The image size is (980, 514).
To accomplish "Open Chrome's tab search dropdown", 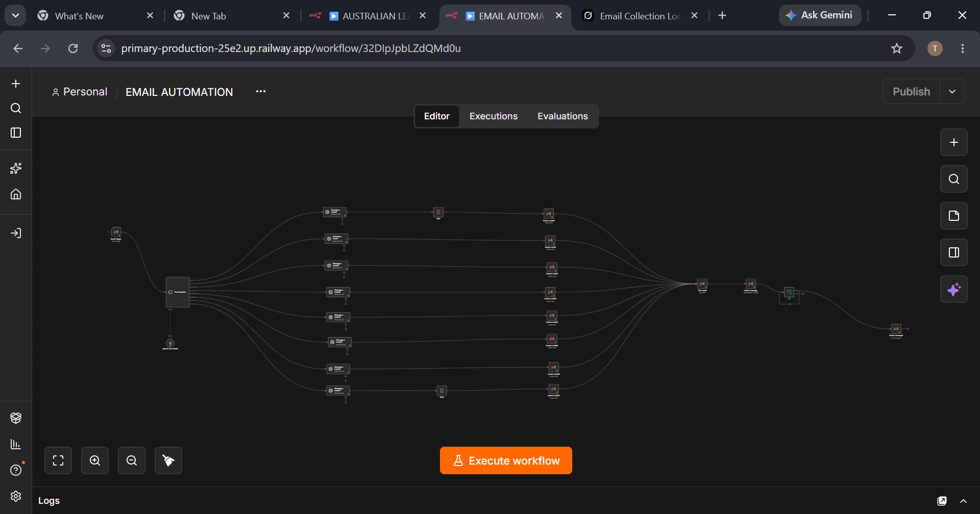I will (x=15, y=15).
